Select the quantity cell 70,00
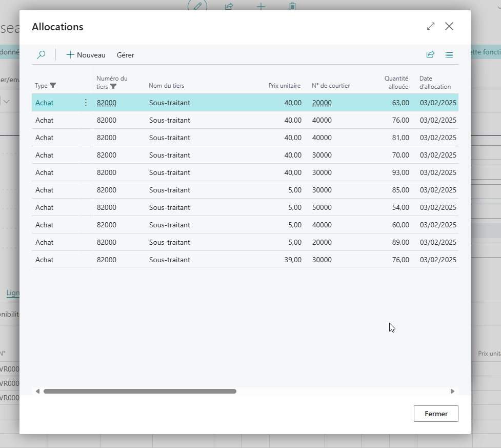501x448 pixels. click(x=400, y=155)
